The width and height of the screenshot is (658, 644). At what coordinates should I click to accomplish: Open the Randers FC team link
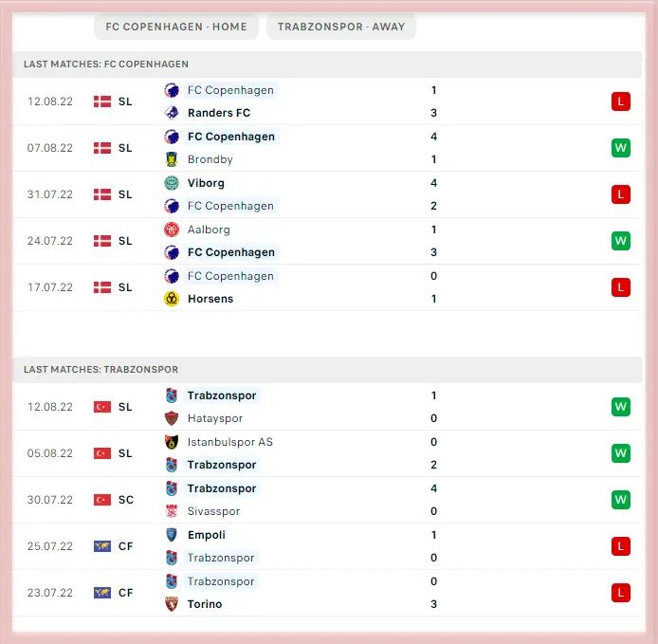[x=218, y=113]
